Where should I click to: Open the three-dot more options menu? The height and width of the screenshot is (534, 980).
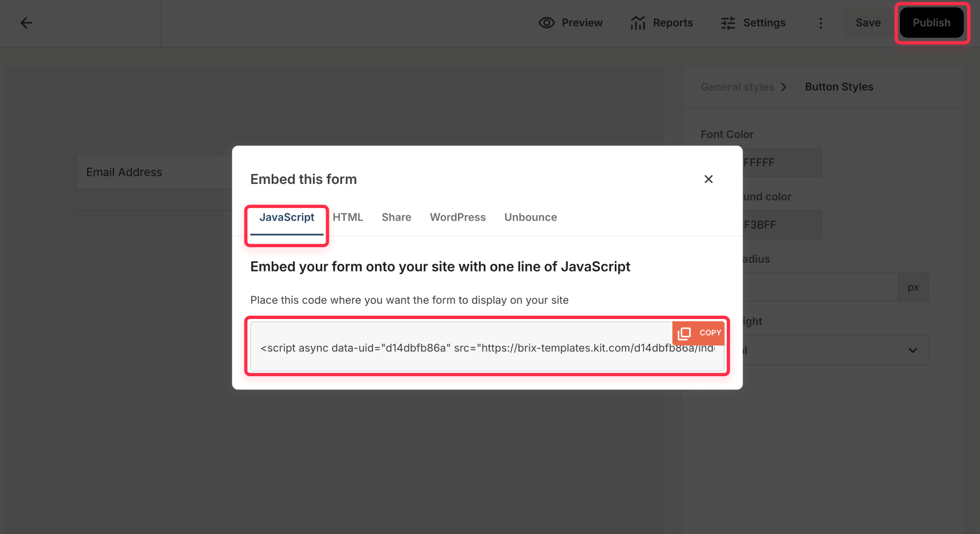coord(820,23)
